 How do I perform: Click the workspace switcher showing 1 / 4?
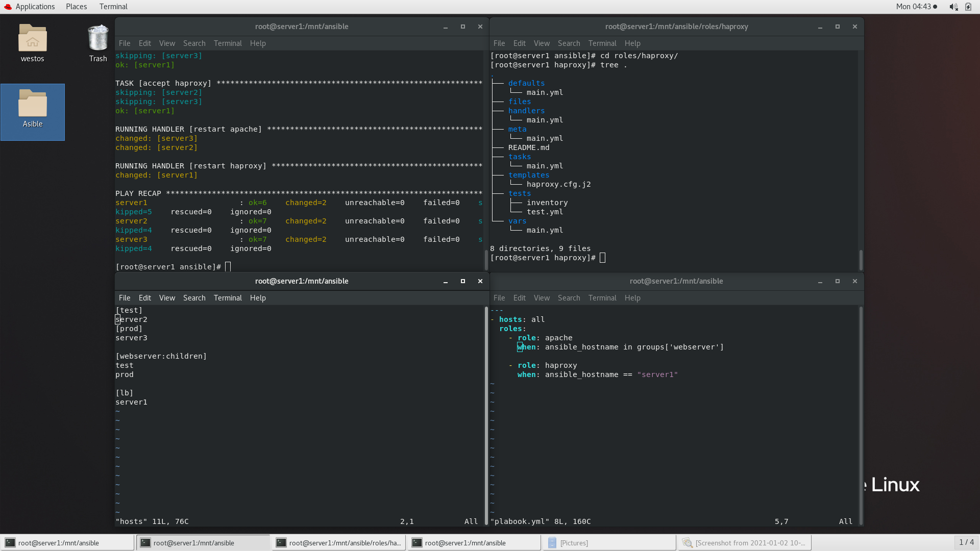coord(966,542)
